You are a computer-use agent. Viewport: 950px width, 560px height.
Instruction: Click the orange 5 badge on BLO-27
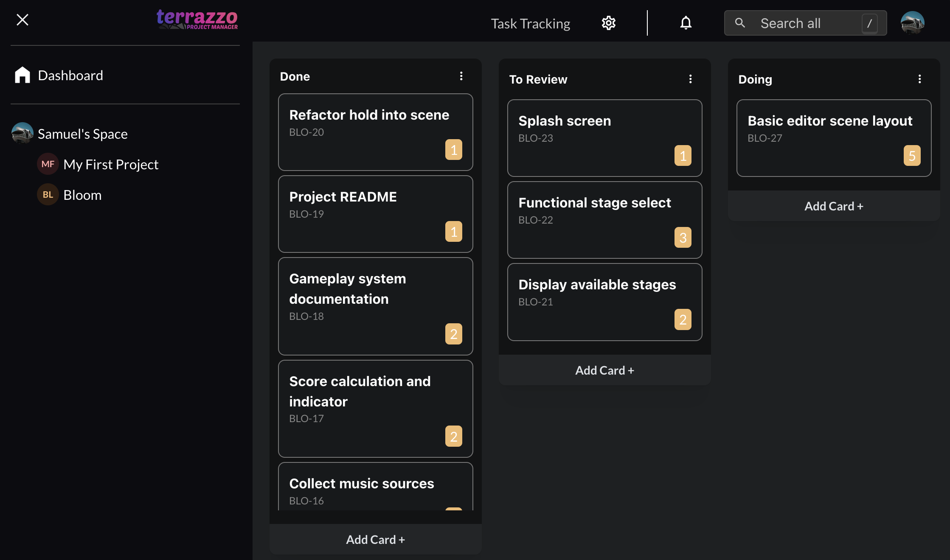[x=912, y=156]
